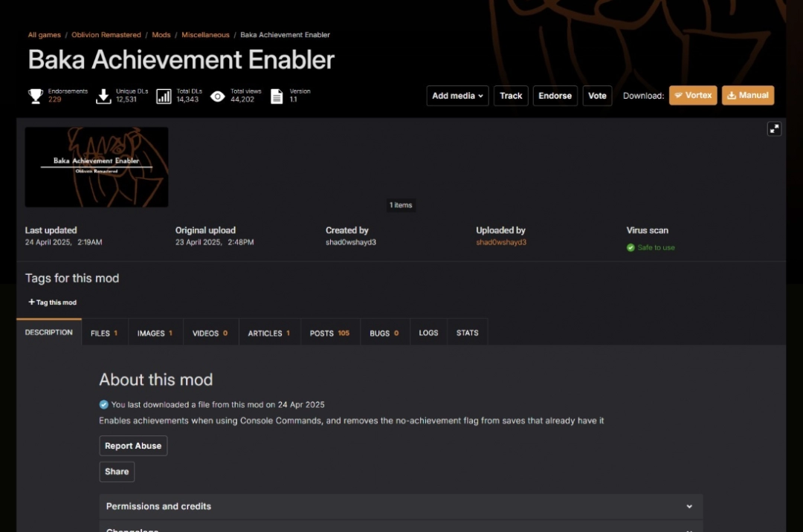Click the About this mod heading
Screen dimensions: 803x532
pos(155,380)
